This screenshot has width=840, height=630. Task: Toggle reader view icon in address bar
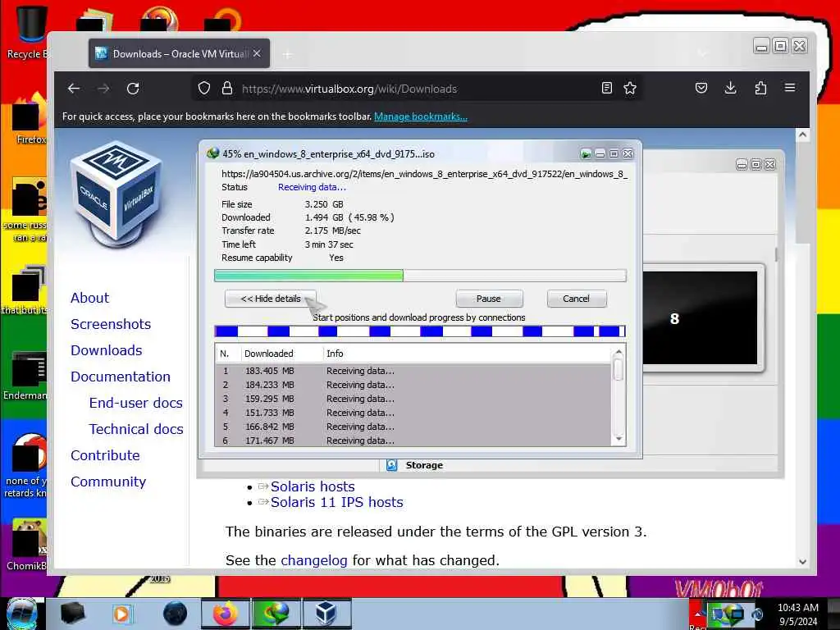[606, 89]
